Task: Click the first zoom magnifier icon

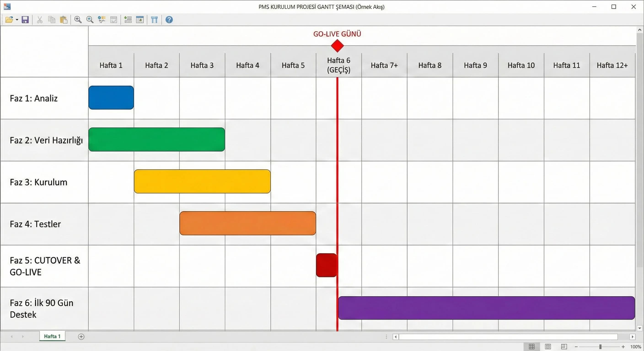Action: 78,20
